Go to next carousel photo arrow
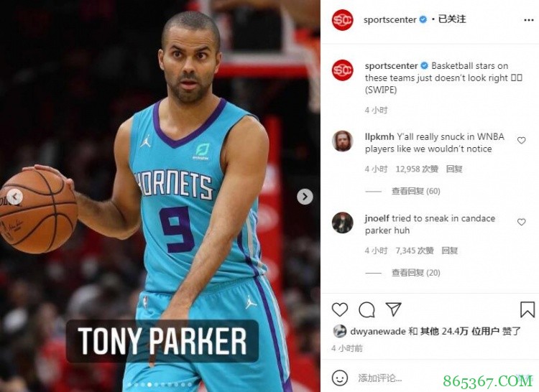 pyautogui.click(x=305, y=197)
